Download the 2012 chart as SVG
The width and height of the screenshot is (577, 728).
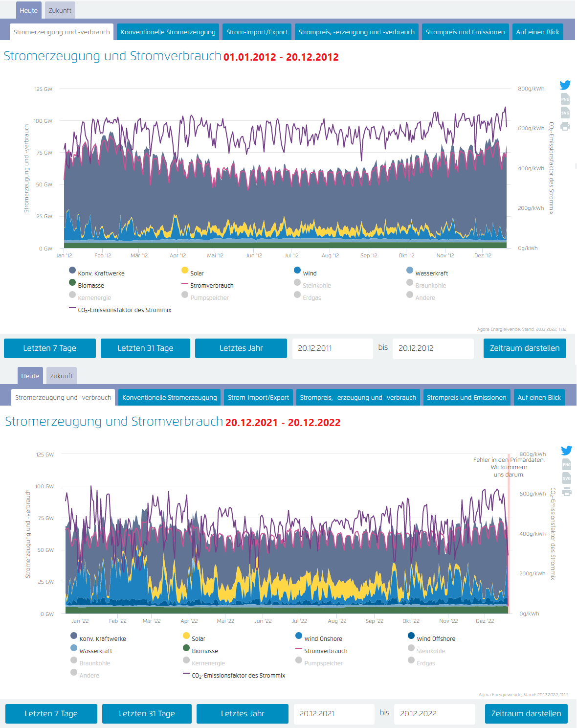(565, 113)
